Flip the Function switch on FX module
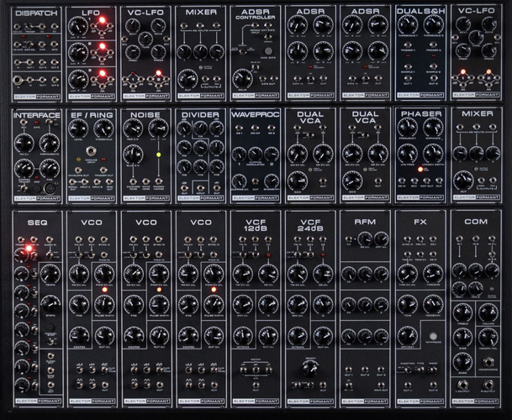Viewport: 512px width, 420px height. pyautogui.click(x=408, y=370)
